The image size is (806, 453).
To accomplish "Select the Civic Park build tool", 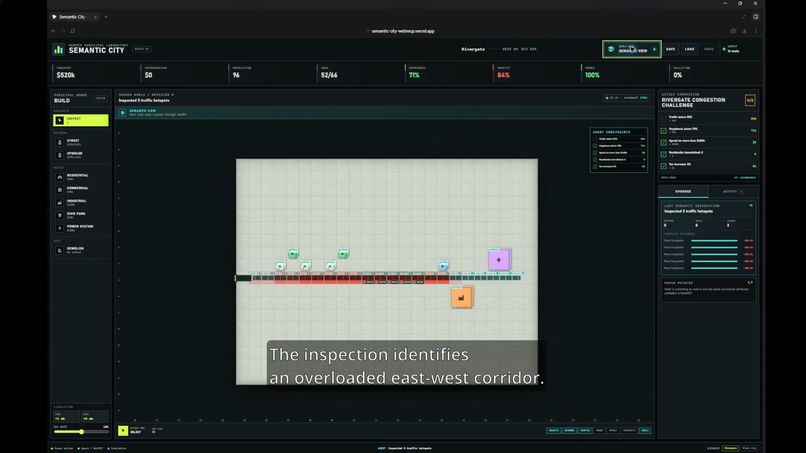I will coord(81,215).
